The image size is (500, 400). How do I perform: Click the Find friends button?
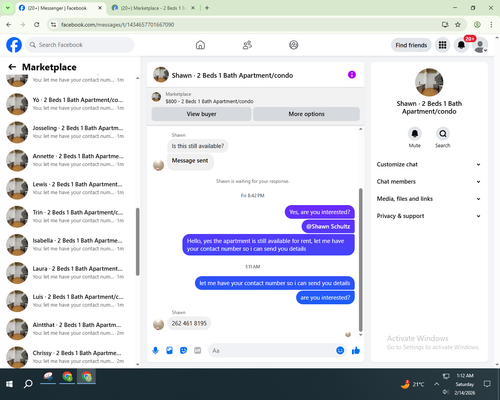(x=411, y=45)
